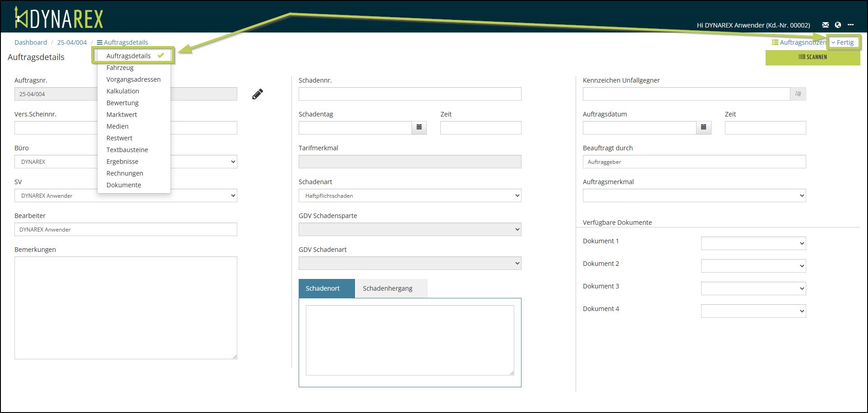Open the Auftragsmerkmal dropdown
This screenshot has height=413, width=868.
(x=694, y=195)
